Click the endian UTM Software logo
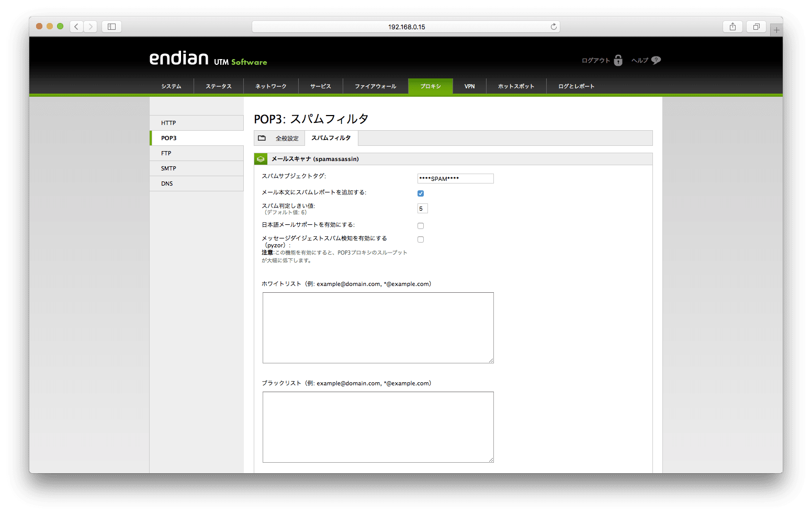 [208, 59]
